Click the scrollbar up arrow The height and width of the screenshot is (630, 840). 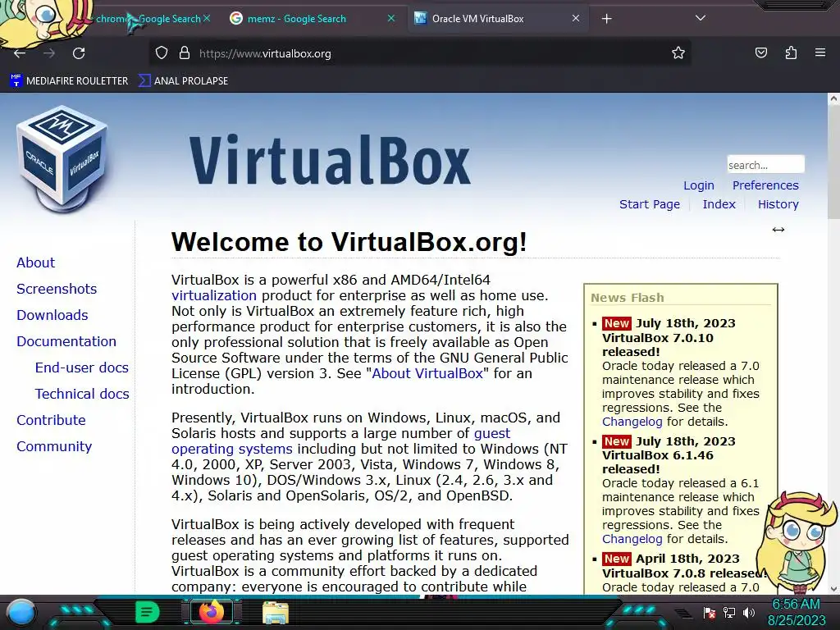(833, 98)
